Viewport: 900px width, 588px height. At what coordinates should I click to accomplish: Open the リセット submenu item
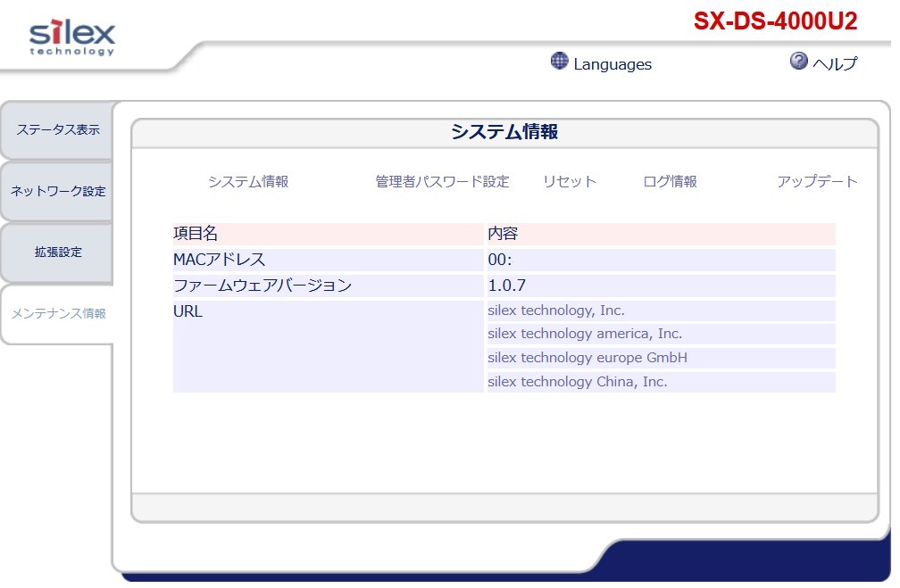pyautogui.click(x=570, y=182)
